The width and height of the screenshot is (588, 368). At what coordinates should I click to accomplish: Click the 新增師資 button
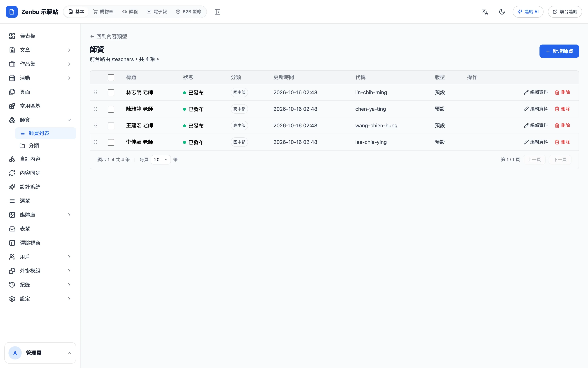pyautogui.click(x=559, y=51)
